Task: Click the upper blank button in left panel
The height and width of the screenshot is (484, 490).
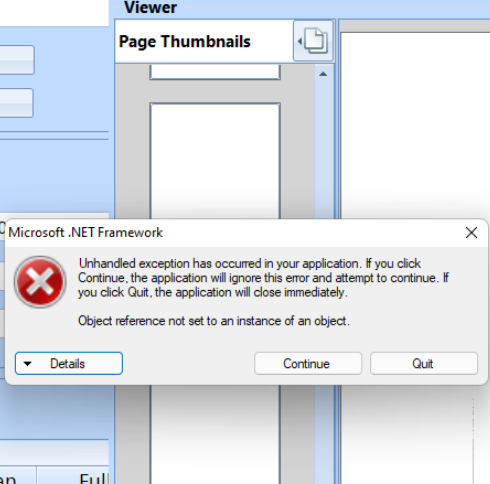Action: (x=17, y=60)
